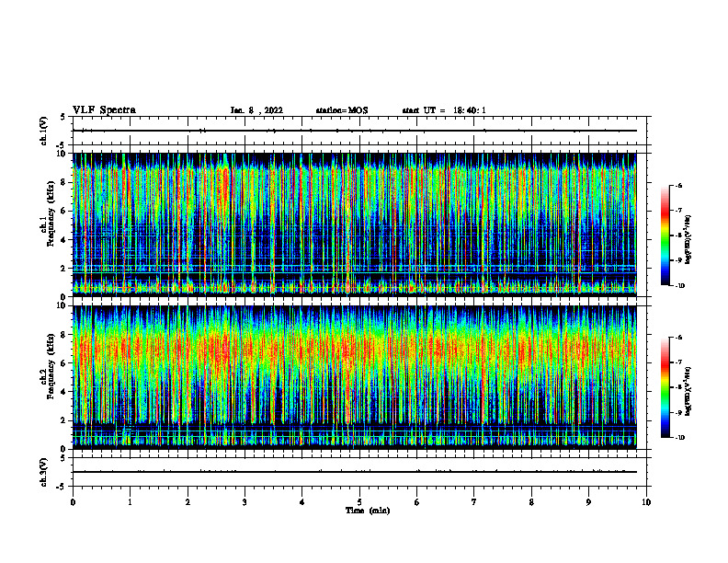Click the time-axis tick label "7"
Image resolution: width=728 pixels, height=563 pixels.
click(474, 502)
